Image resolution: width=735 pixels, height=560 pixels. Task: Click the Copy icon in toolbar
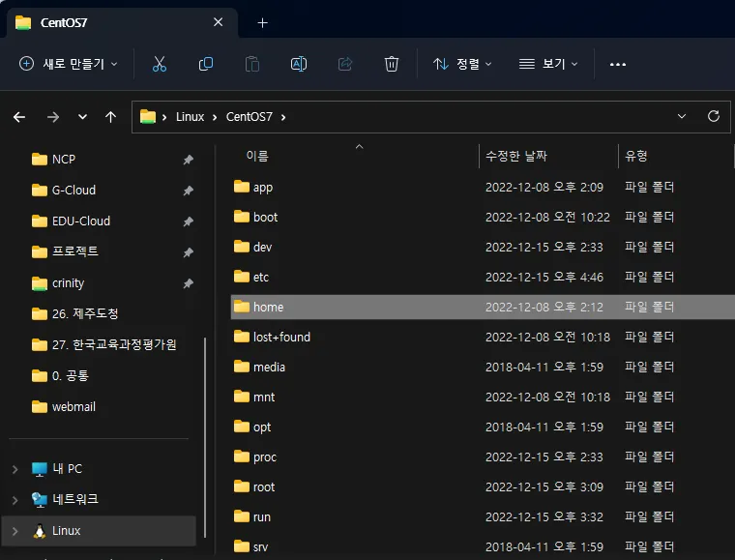pyautogui.click(x=206, y=64)
